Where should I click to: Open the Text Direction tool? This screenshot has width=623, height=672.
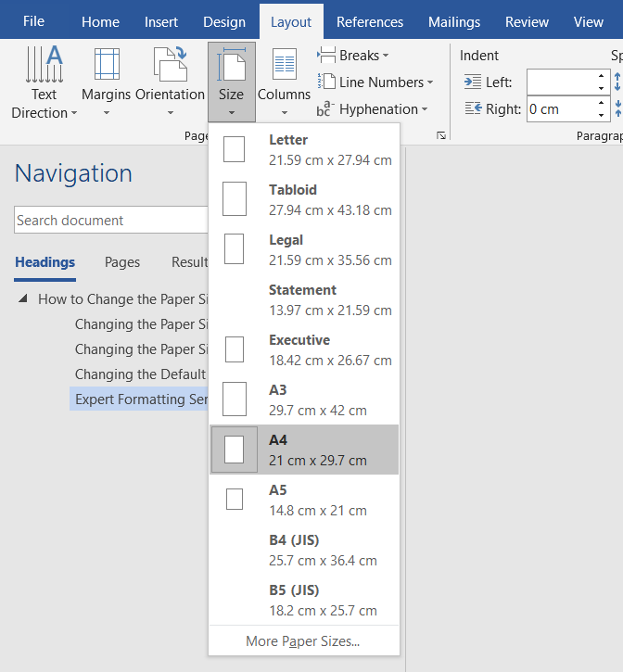(x=44, y=83)
